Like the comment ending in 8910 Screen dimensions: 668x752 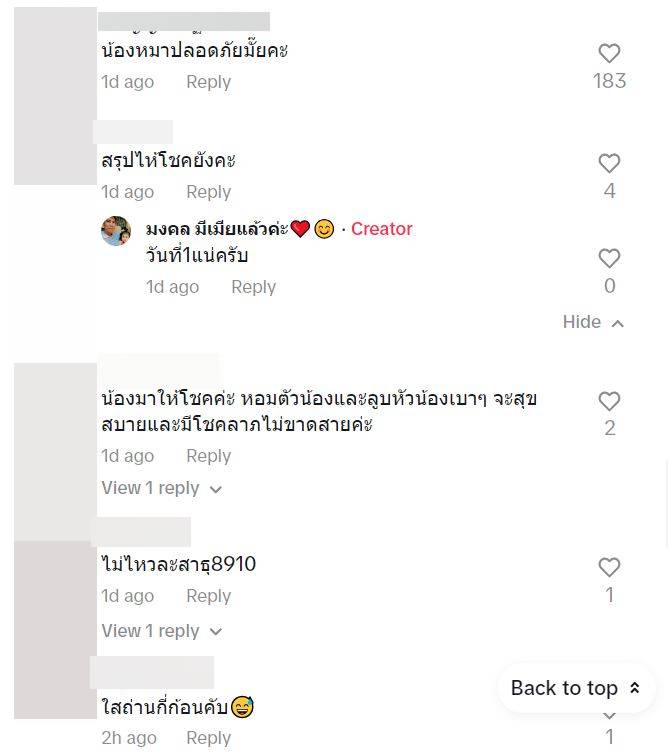coord(609,568)
